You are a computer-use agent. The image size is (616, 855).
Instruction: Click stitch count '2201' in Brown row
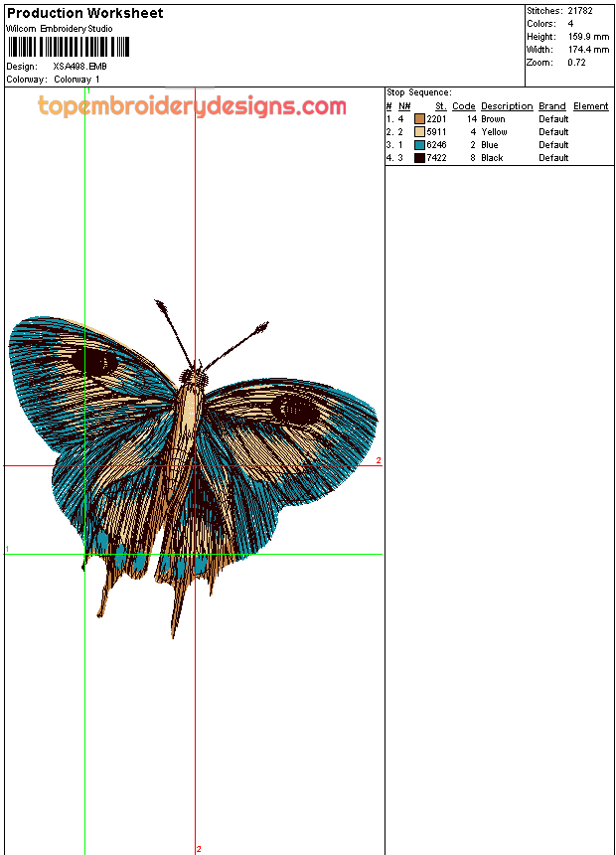[436, 119]
